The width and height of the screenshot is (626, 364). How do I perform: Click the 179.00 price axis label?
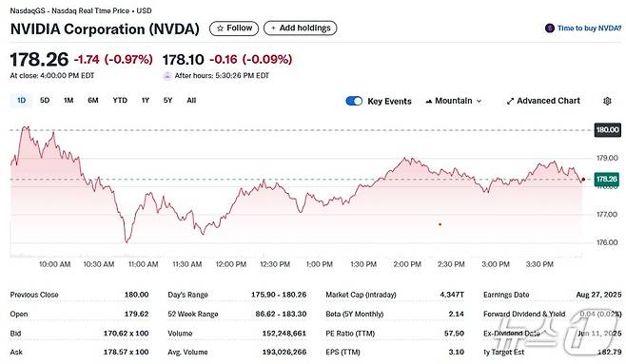point(607,158)
